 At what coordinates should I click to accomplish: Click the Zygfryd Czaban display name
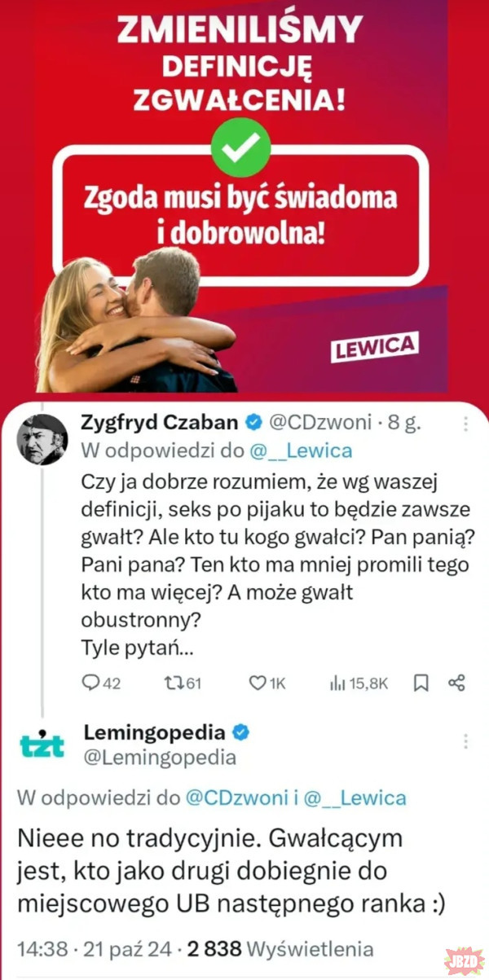pos(161,423)
